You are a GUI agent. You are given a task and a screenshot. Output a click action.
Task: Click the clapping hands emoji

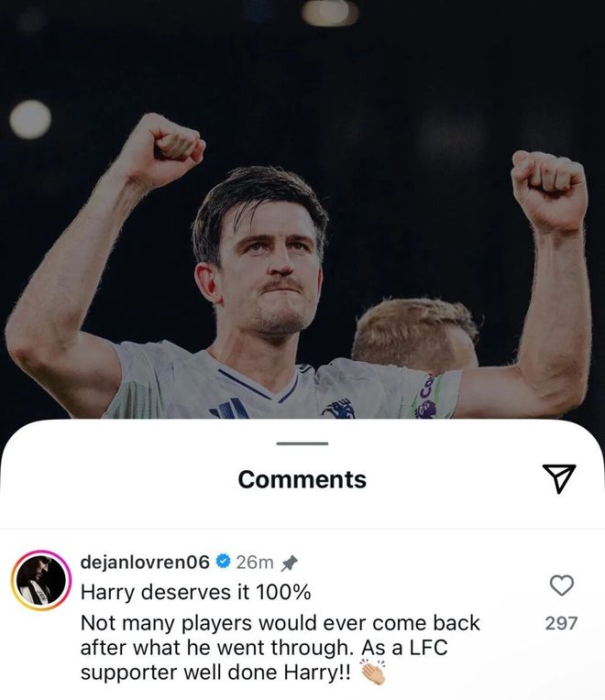372,672
